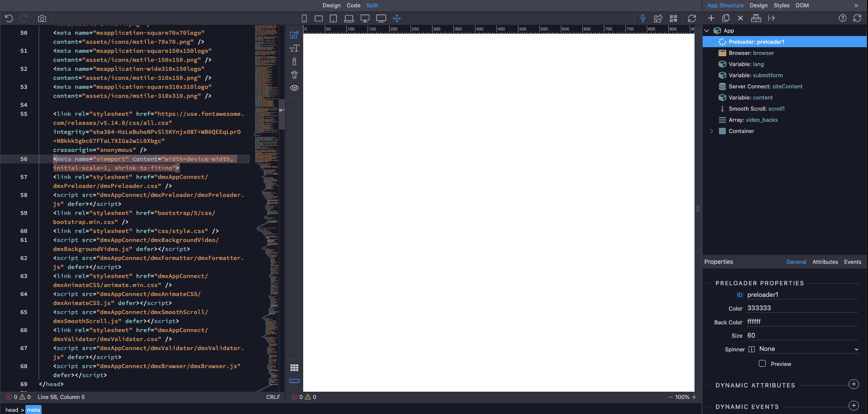Click the edit pencil tool in design sidebar
This screenshot has height=414, width=868.
tap(294, 35)
